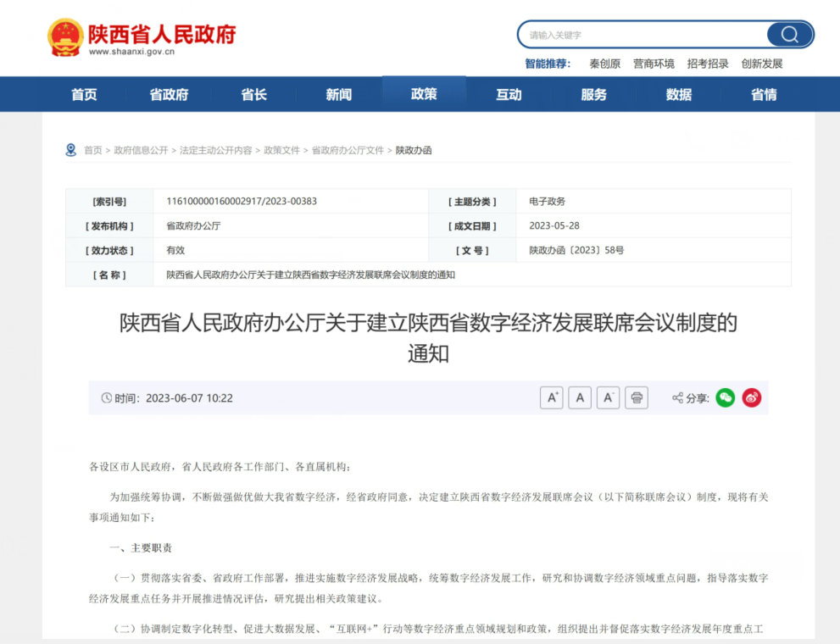Go to the 服务 navigation tab
Image resolution: width=840 pixels, height=644 pixels.
(593, 95)
